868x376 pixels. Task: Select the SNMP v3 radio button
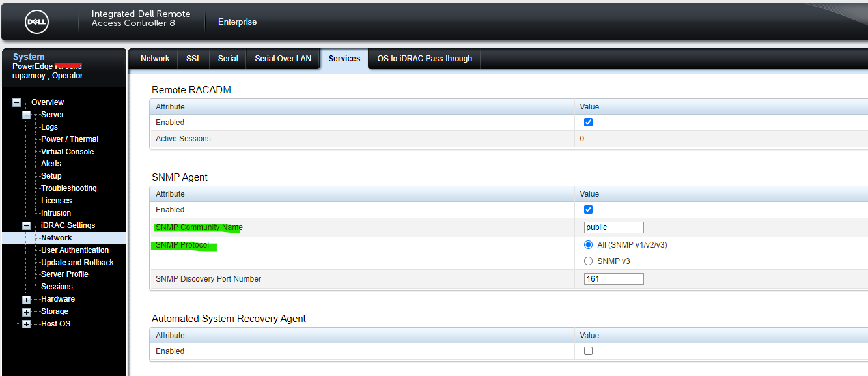click(588, 260)
